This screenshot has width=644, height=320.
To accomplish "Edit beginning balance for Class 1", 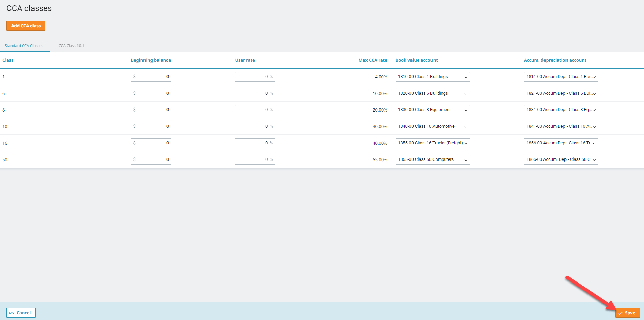I will [151, 77].
